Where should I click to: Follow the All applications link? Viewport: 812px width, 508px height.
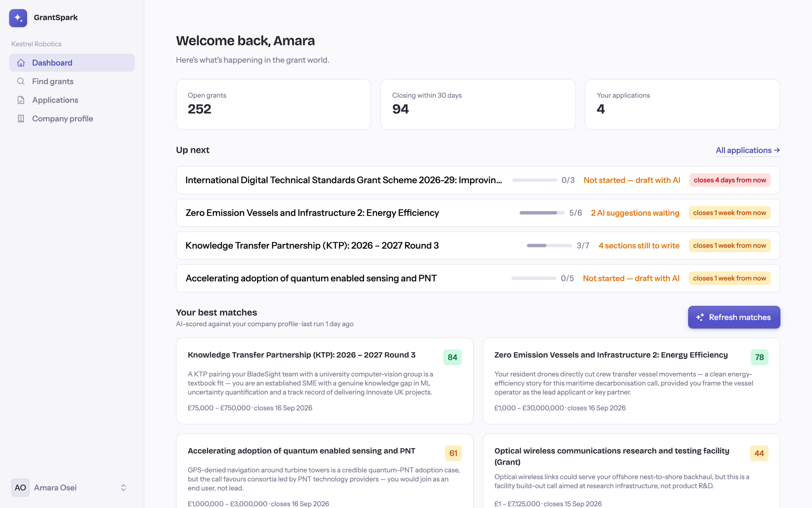pyautogui.click(x=748, y=150)
